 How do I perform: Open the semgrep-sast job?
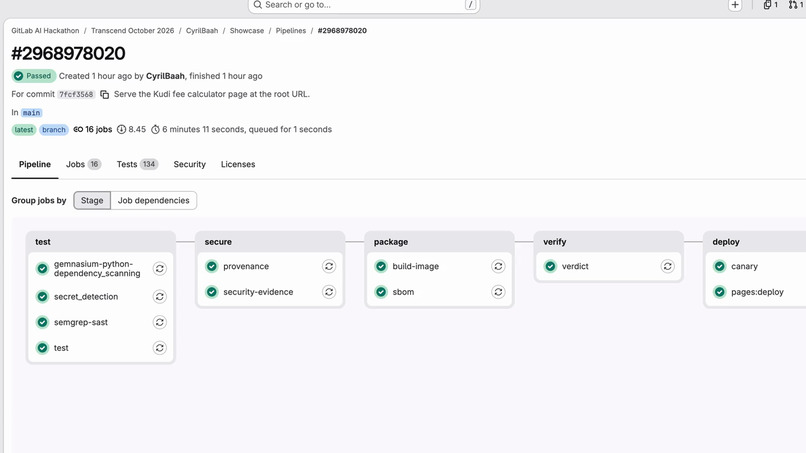click(81, 322)
